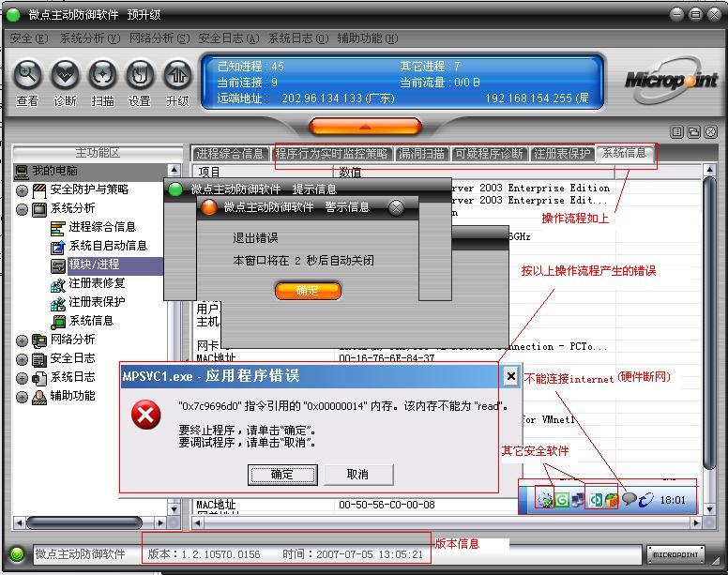Image resolution: width=728 pixels, height=575 pixels.
Task: Click the 安全防护与策略 flag icon
Action: 39,189
